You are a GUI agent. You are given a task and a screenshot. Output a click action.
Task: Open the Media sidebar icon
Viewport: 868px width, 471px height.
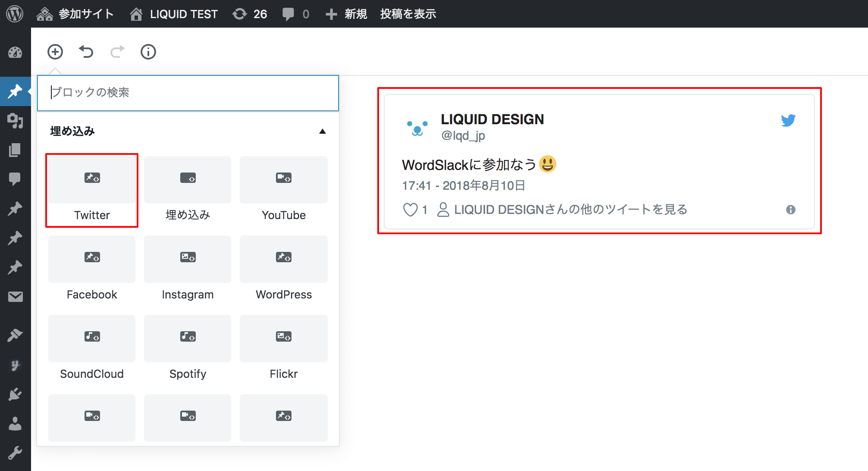pos(15,121)
